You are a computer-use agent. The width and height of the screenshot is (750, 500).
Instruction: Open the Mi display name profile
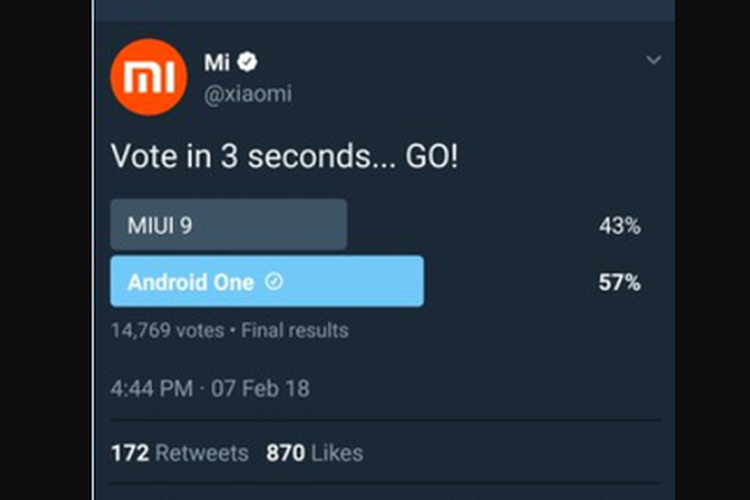point(217,62)
